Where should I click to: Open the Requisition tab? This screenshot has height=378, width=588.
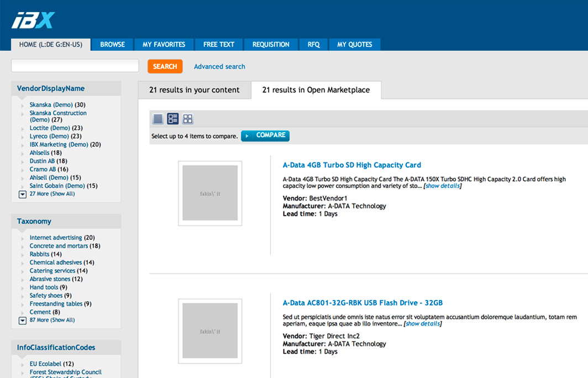pos(271,45)
